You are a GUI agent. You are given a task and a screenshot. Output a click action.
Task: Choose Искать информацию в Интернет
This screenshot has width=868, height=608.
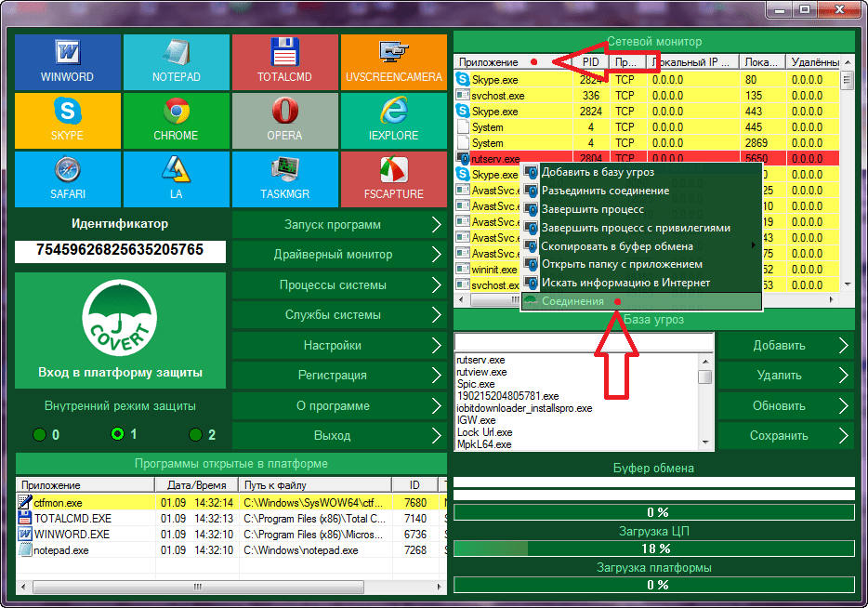tap(641, 283)
